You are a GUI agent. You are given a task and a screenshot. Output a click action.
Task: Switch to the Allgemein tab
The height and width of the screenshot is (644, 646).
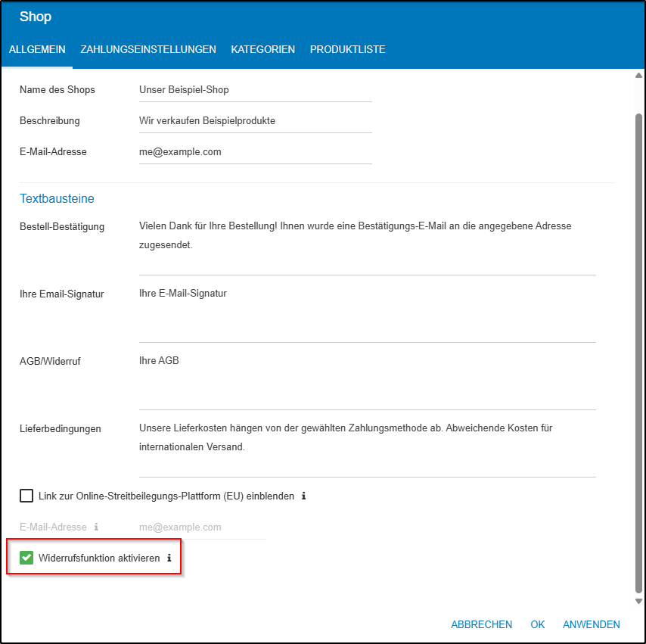37,49
